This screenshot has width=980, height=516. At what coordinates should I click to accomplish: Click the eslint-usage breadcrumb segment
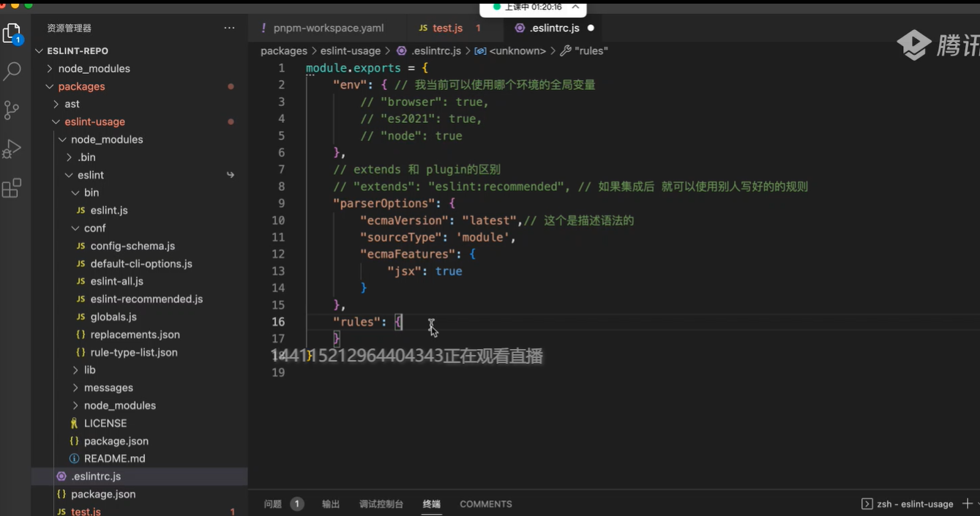pos(350,51)
